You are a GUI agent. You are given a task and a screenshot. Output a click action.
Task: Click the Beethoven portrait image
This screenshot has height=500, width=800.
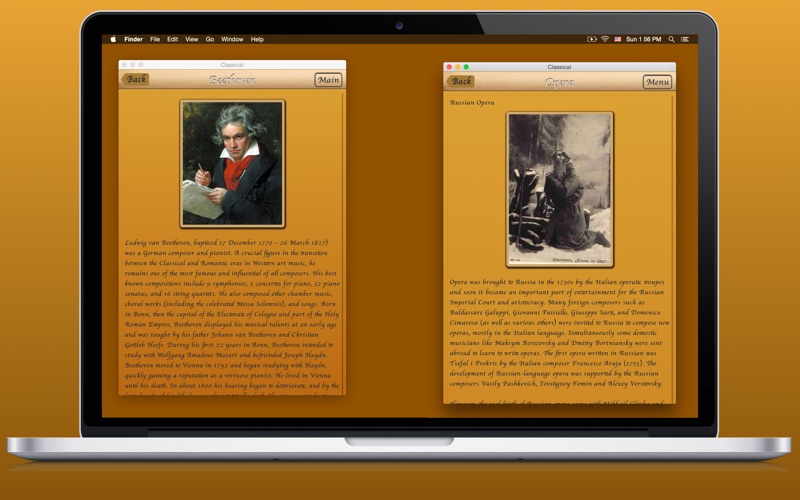pyautogui.click(x=232, y=163)
